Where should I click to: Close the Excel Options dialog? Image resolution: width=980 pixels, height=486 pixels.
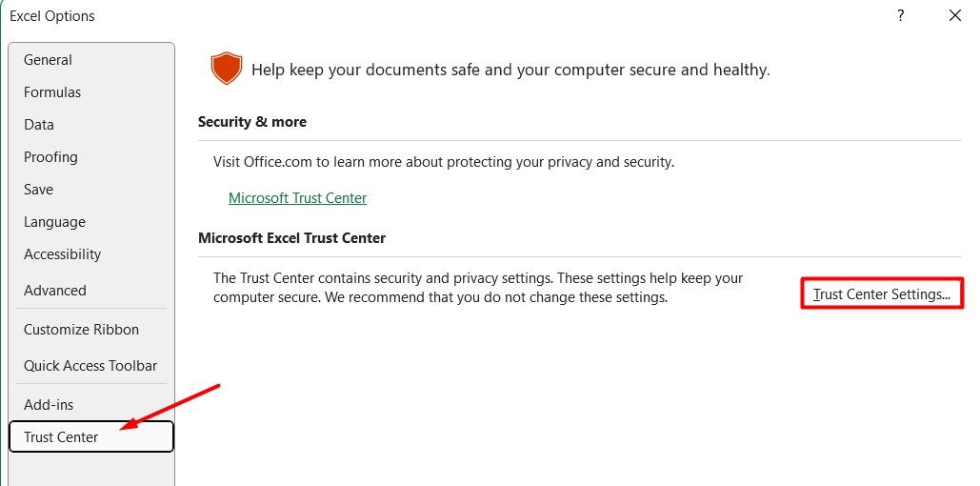(955, 16)
